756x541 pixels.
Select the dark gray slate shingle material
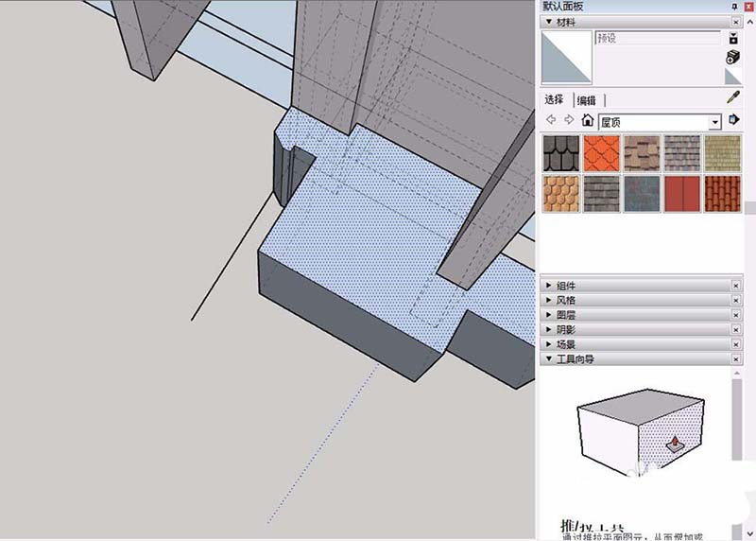click(x=601, y=194)
